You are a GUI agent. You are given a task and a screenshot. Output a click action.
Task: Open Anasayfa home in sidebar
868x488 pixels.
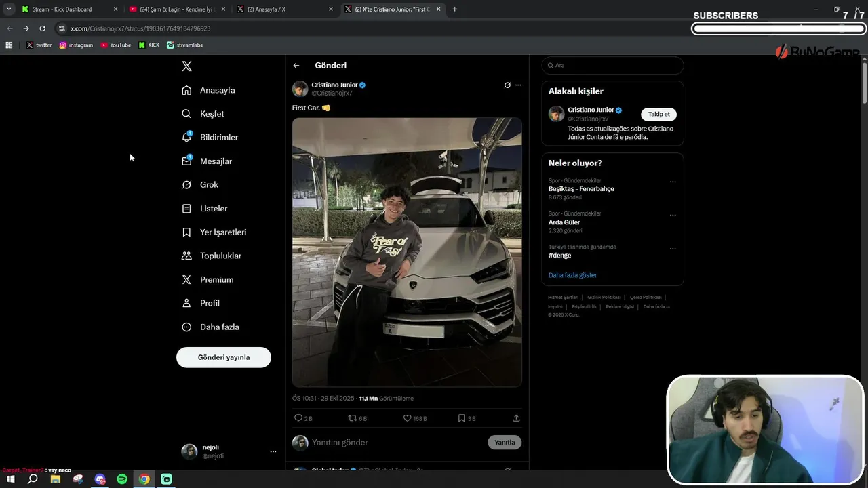tap(209, 90)
